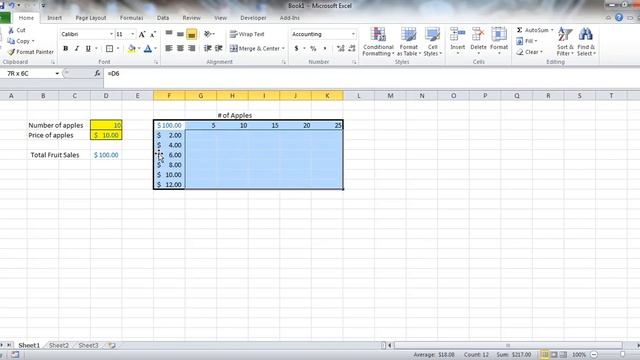Set Middle Align vertical alignment
The width and height of the screenshot is (640, 360).
click(180, 34)
